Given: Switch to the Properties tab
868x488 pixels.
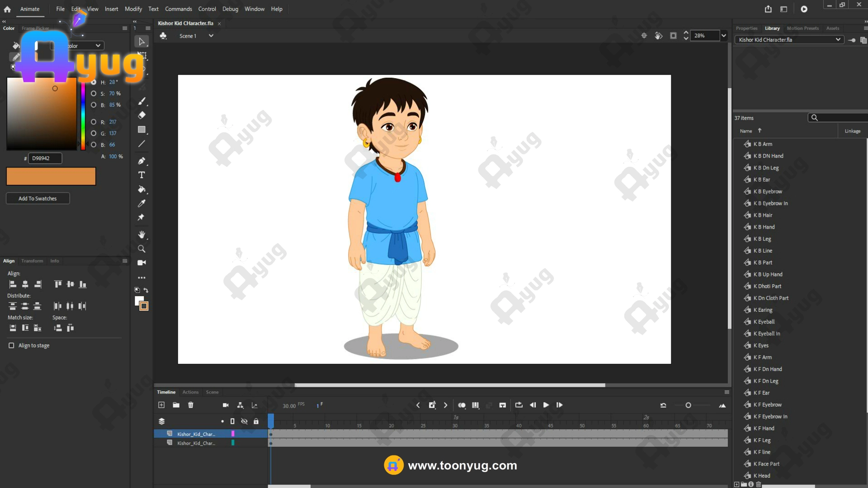Looking at the screenshot, I should [746, 28].
